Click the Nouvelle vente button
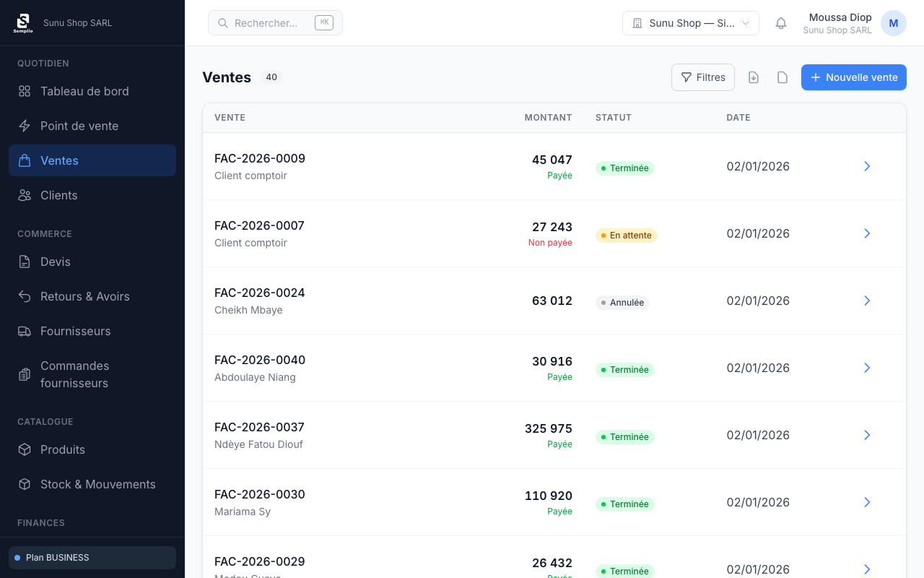 pyautogui.click(x=854, y=77)
